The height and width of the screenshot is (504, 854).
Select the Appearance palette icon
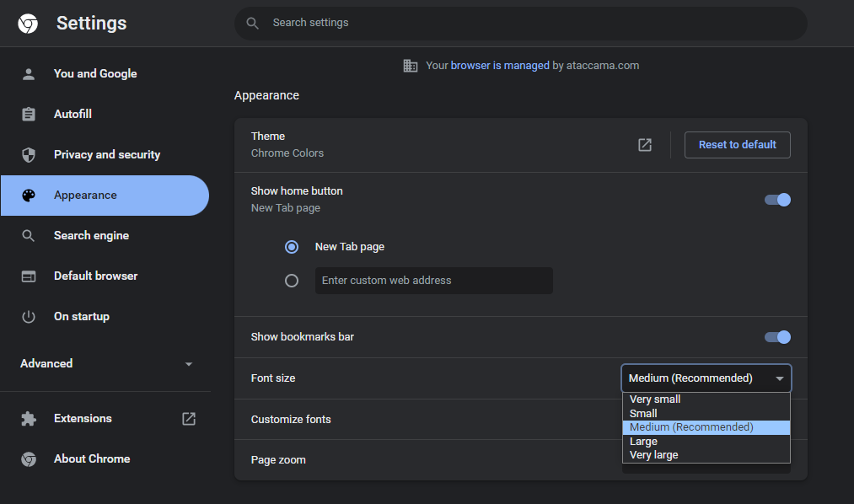29,195
